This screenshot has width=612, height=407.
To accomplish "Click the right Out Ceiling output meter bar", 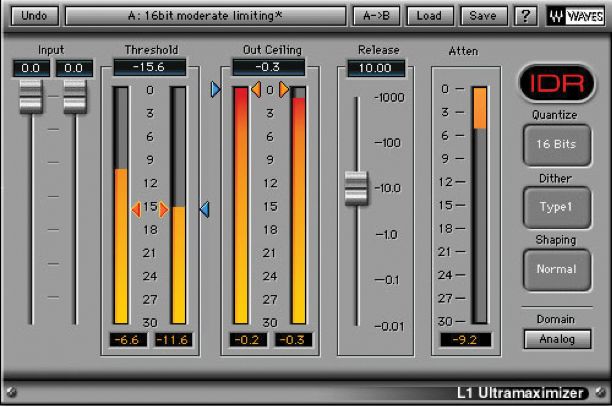I will tap(299, 205).
